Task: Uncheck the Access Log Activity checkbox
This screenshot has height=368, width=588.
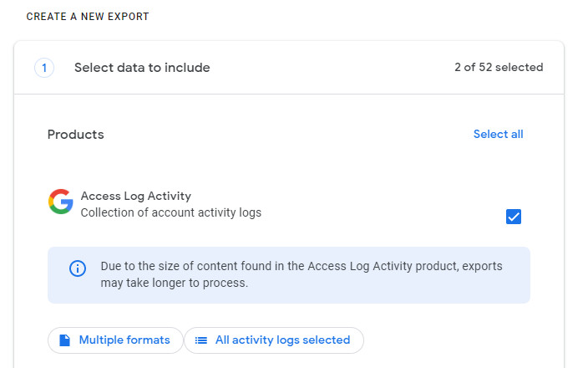Action: pyautogui.click(x=514, y=217)
